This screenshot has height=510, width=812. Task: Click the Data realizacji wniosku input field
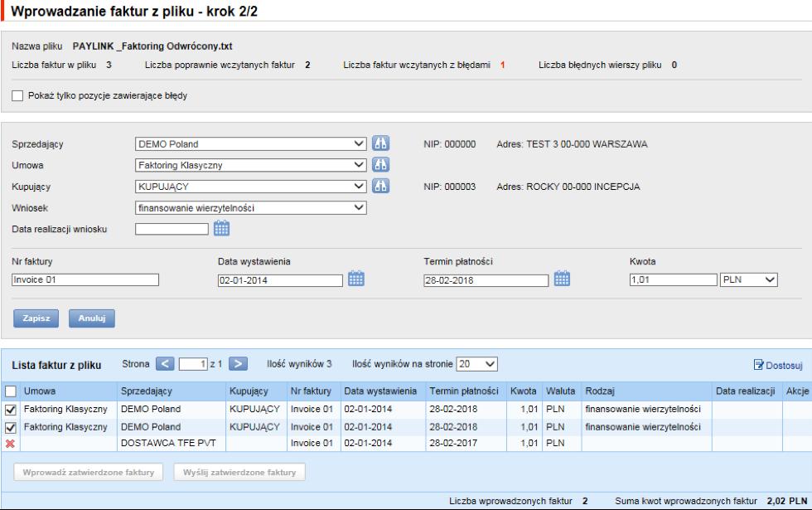[172, 229]
